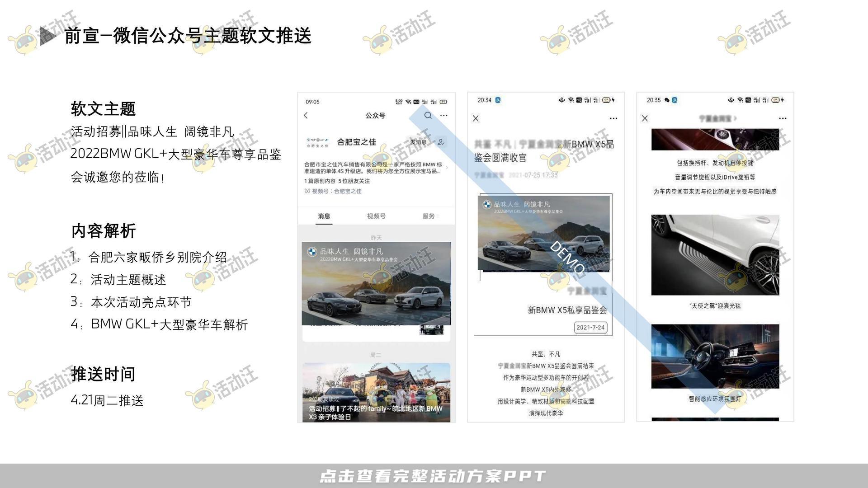Select the 消息 tab
868x488 pixels.
pyautogui.click(x=324, y=216)
